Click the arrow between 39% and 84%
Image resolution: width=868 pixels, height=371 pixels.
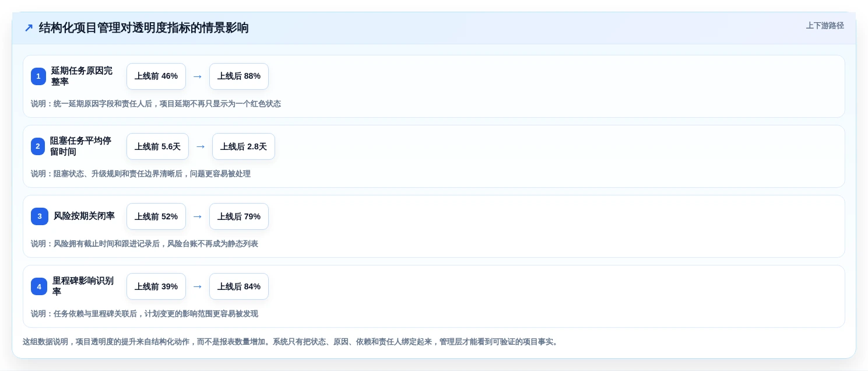coord(198,286)
